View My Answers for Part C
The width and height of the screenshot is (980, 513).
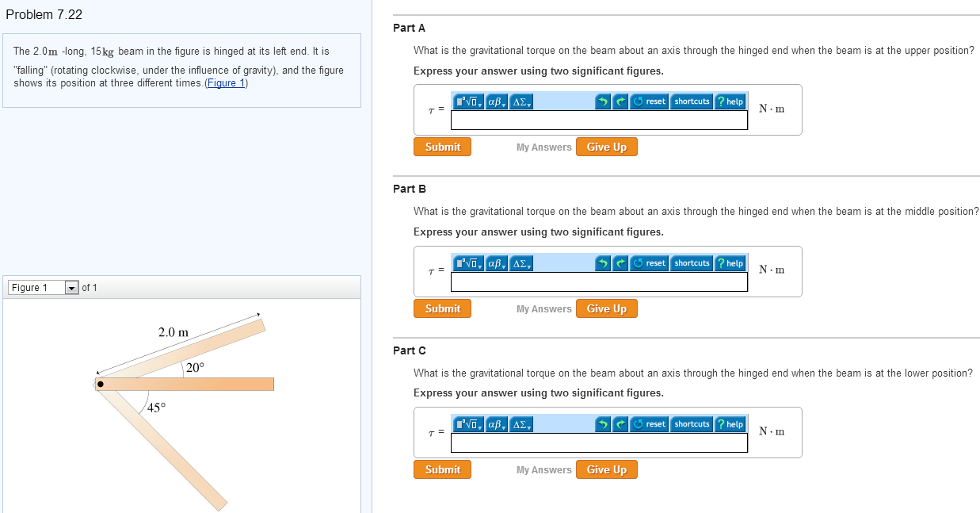click(x=543, y=470)
